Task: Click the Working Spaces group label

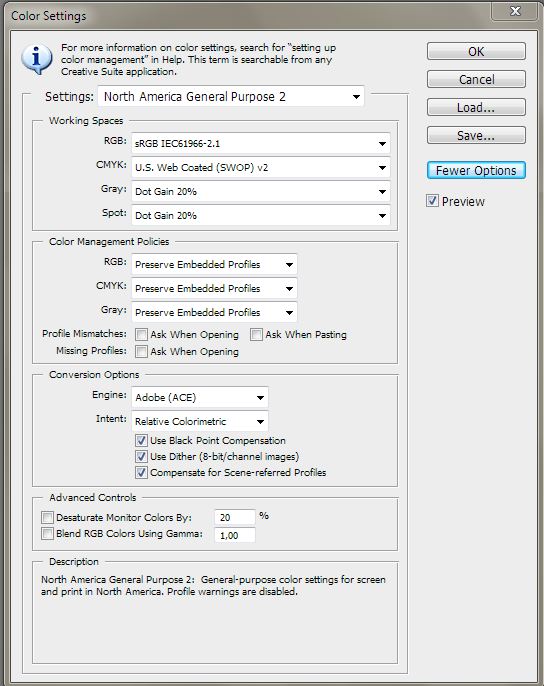Action: click(86, 121)
